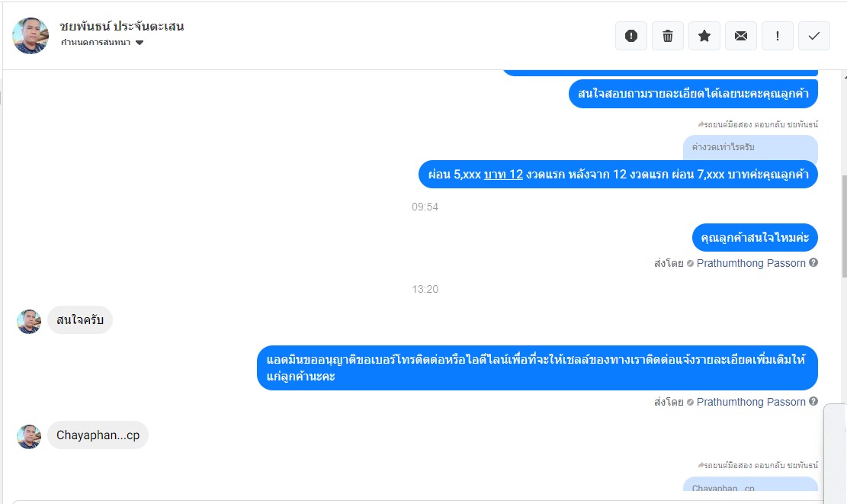
Task: Open sender avatar beside Chayaphan...cp message
Action: [29, 436]
